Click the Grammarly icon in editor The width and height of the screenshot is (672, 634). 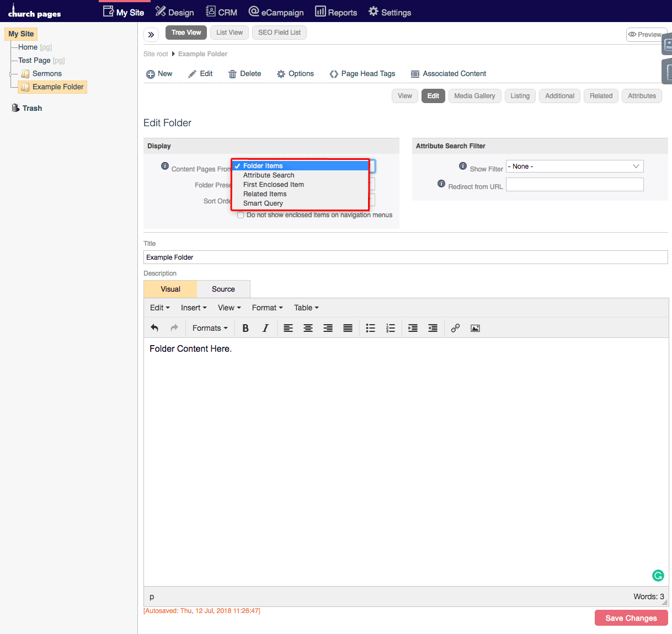658,576
